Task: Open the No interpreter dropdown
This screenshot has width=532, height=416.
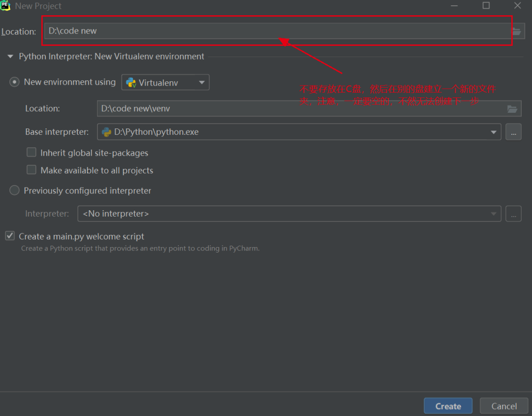Action: (289, 214)
